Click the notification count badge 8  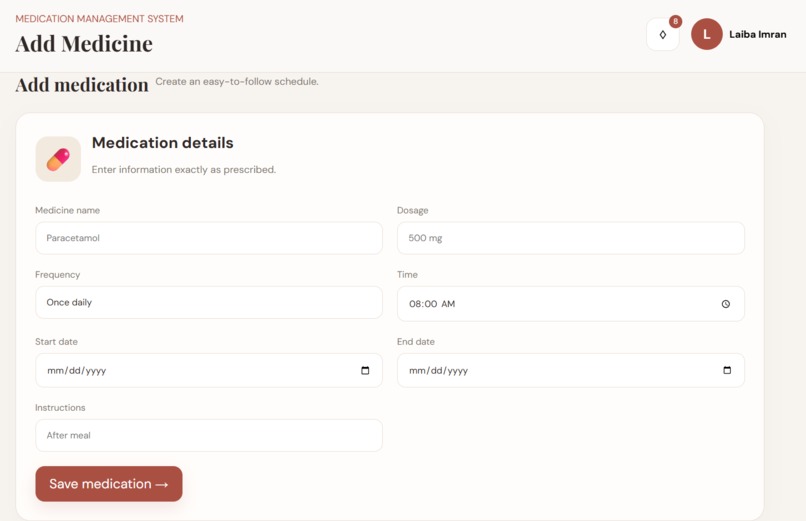(x=675, y=22)
